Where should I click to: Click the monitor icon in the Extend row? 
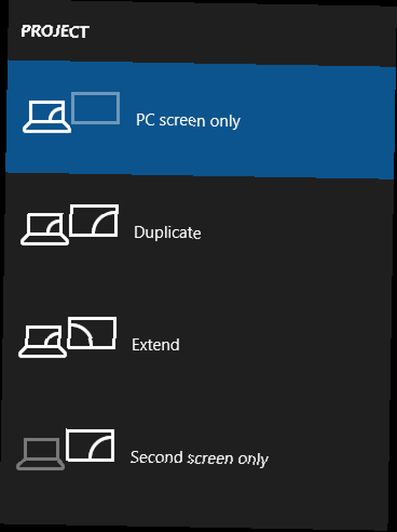(92, 333)
